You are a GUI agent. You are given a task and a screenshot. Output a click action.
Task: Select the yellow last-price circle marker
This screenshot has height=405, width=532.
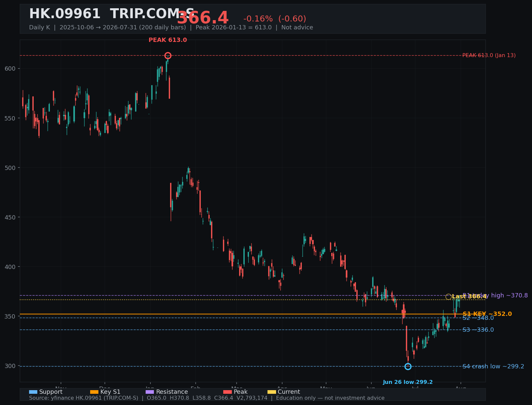[x=448, y=297]
